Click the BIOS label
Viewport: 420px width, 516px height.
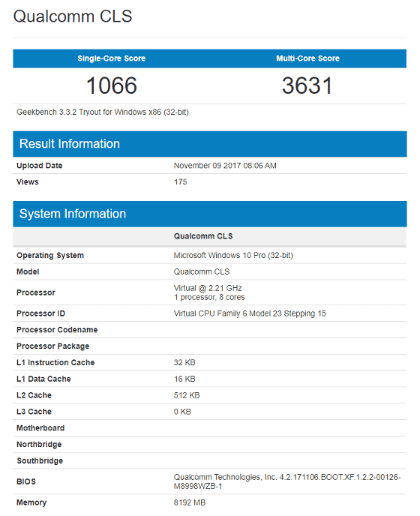pos(26,481)
